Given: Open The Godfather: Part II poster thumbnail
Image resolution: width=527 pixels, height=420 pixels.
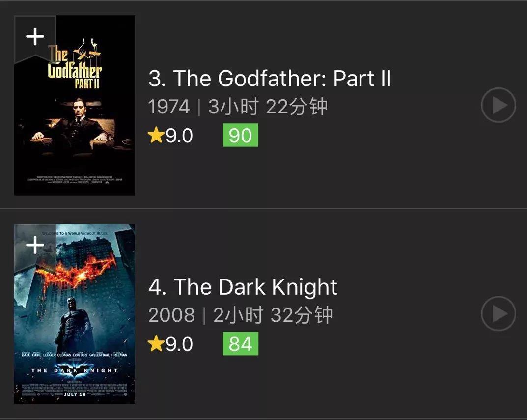Looking at the screenshot, I should click(75, 138).
